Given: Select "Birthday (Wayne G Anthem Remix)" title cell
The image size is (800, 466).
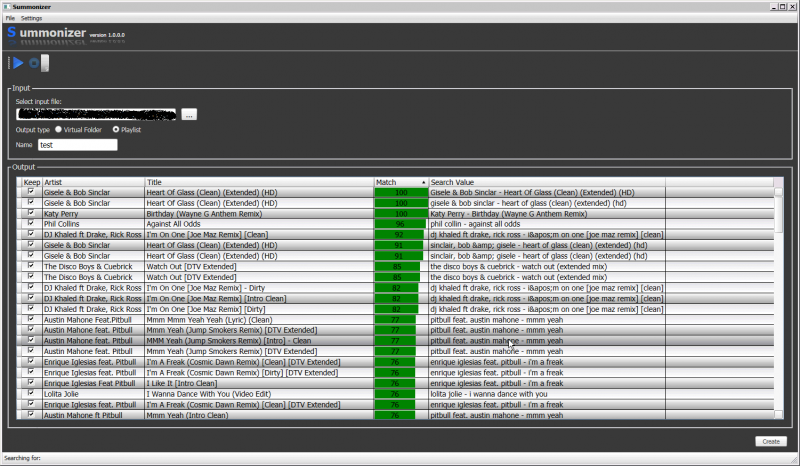Looking at the screenshot, I should (x=259, y=214).
